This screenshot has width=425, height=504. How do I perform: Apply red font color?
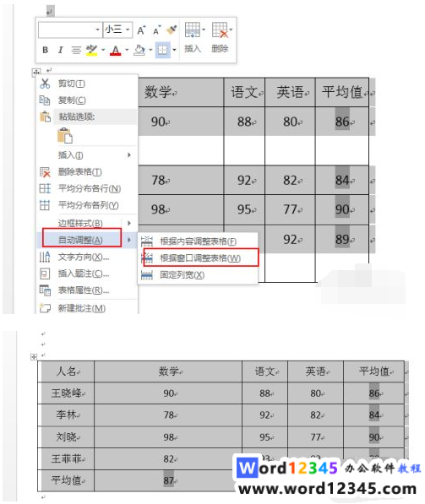[116, 50]
